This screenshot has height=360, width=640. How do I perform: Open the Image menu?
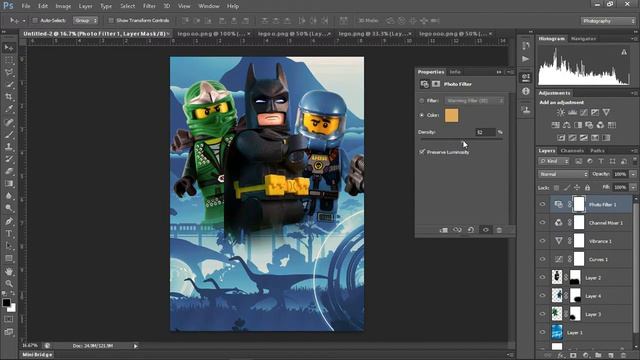(63, 6)
